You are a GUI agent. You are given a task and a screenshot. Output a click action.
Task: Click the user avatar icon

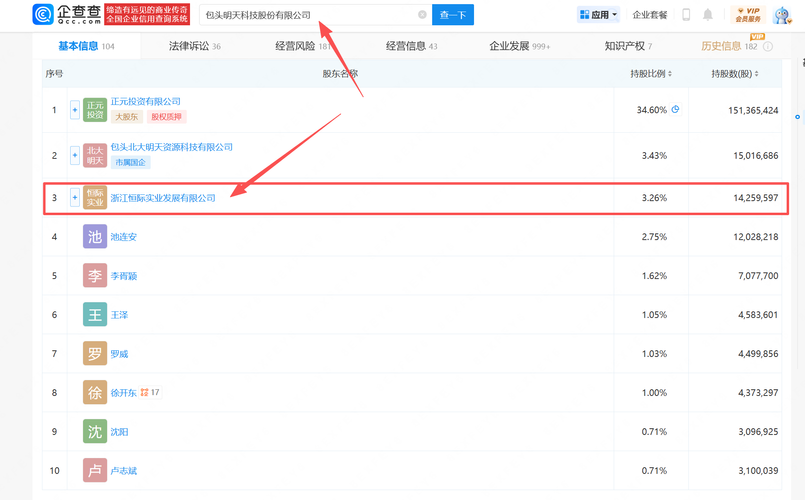point(782,15)
